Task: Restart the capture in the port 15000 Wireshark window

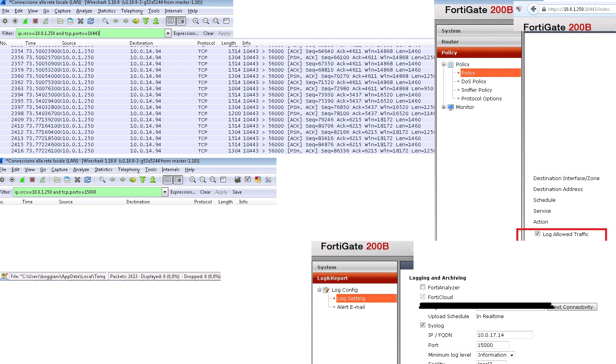Action: [42, 180]
